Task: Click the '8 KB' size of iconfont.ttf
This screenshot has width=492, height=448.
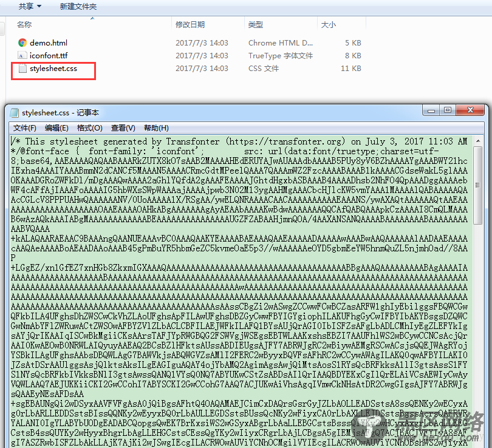Action: pyautogui.click(x=353, y=55)
